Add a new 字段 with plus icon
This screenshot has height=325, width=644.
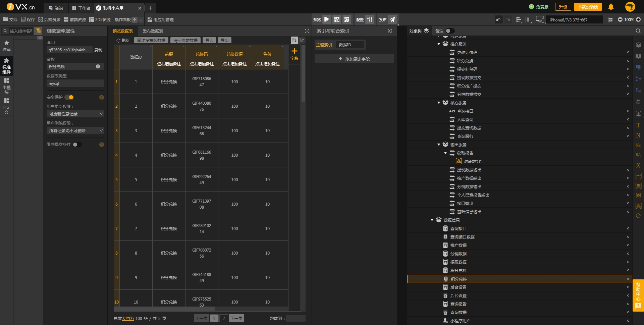294,54
